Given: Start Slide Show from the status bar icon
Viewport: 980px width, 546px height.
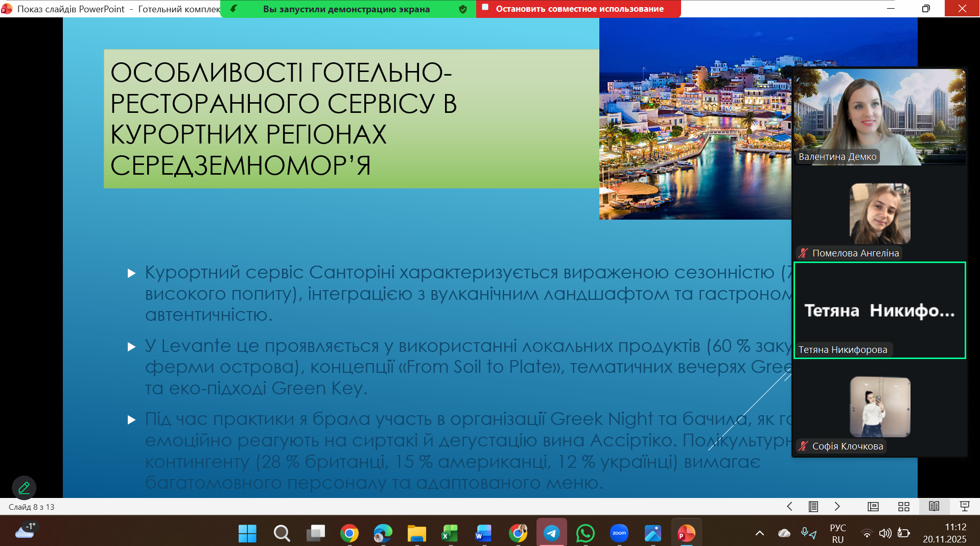Looking at the screenshot, I should click(965, 506).
